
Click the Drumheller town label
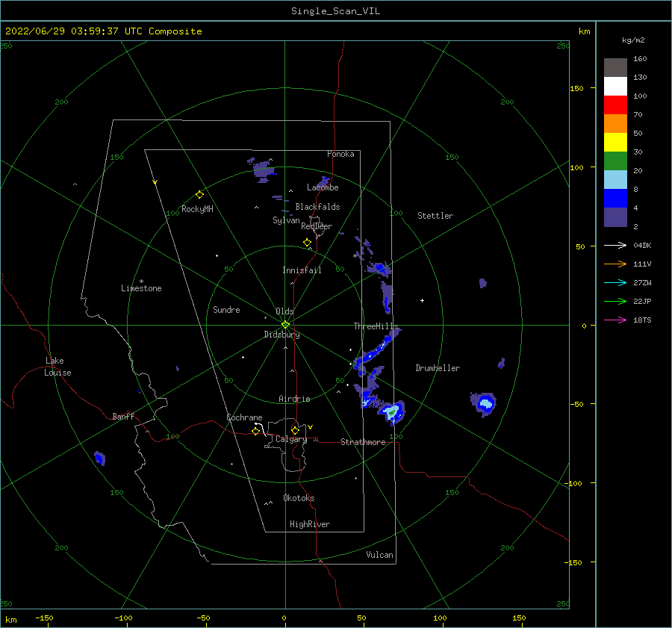(x=438, y=368)
